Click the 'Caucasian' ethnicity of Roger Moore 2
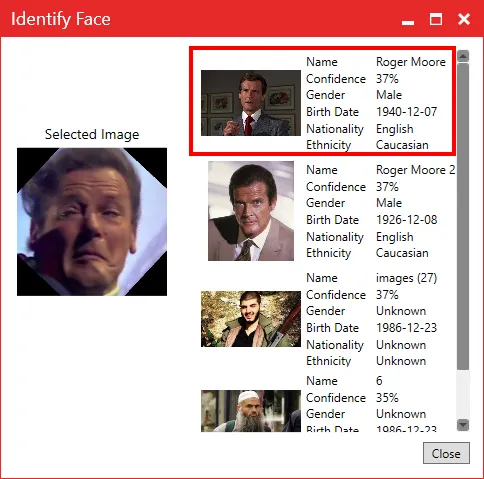Image resolution: width=484 pixels, height=479 pixels. point(402,253)
